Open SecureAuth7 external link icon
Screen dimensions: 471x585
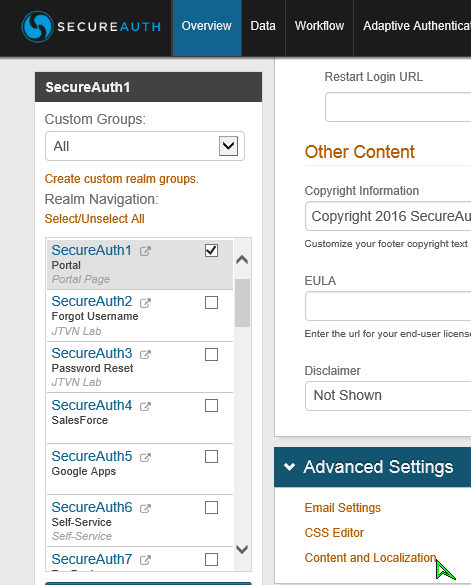145,560
